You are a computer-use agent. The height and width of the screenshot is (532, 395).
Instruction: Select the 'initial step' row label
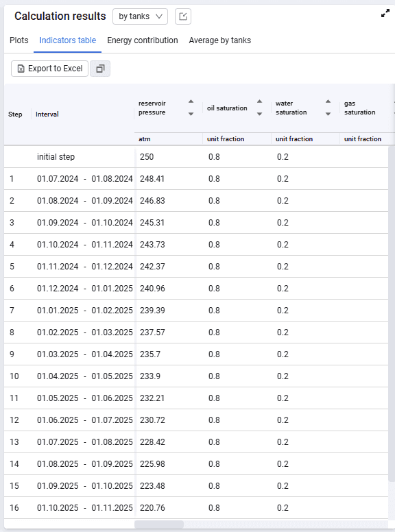pos(56,157)
